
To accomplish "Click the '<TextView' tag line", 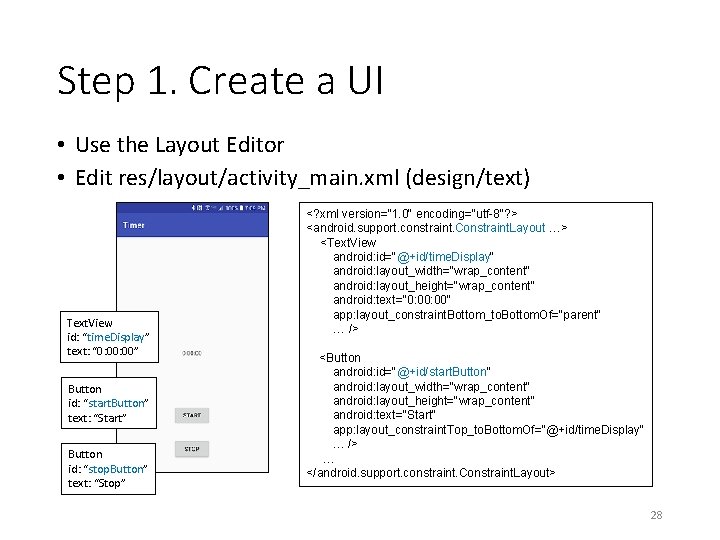I will (x=348, y=242).
